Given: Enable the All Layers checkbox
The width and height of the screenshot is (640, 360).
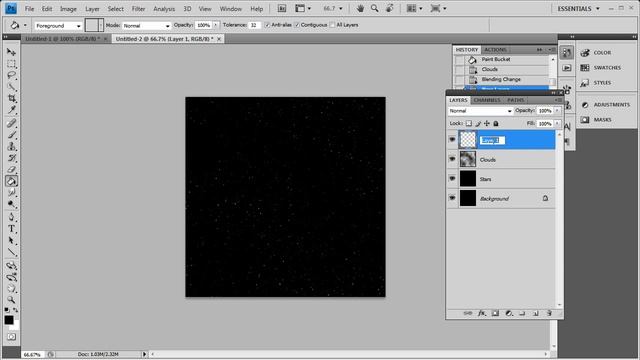Looking at the screenshot, I should coord(332,25).
